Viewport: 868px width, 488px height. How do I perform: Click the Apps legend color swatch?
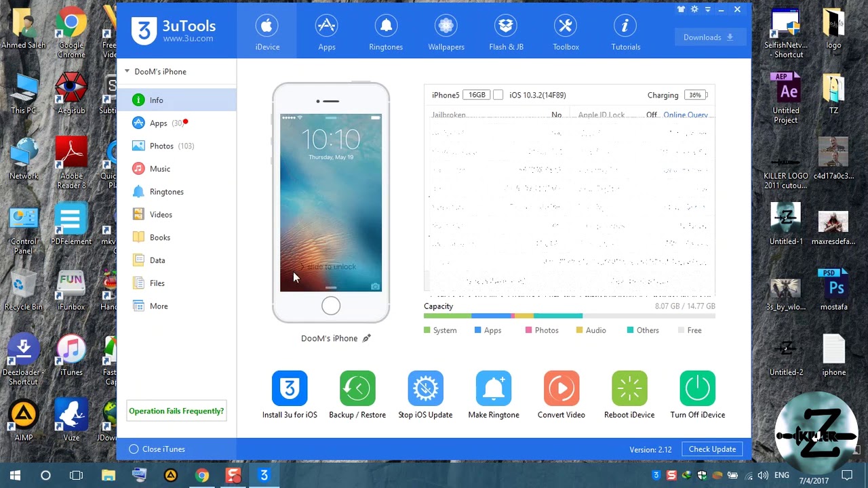tap(478, 330)
